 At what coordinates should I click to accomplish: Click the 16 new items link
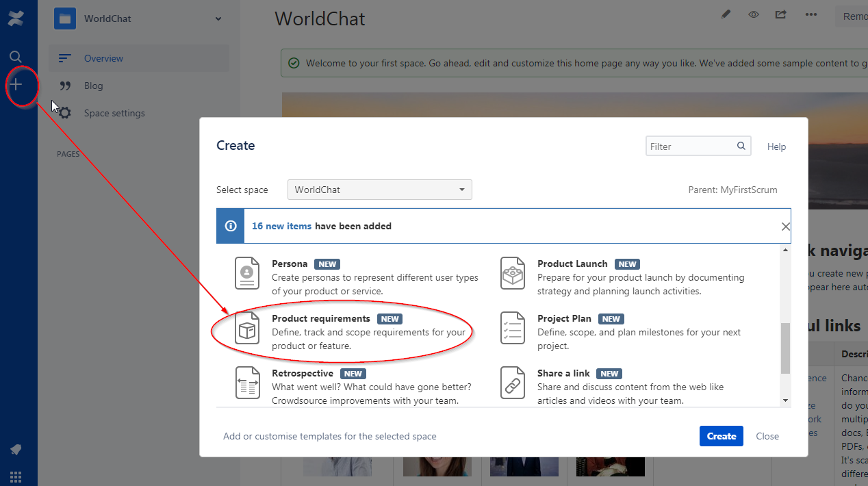[282, 226]
